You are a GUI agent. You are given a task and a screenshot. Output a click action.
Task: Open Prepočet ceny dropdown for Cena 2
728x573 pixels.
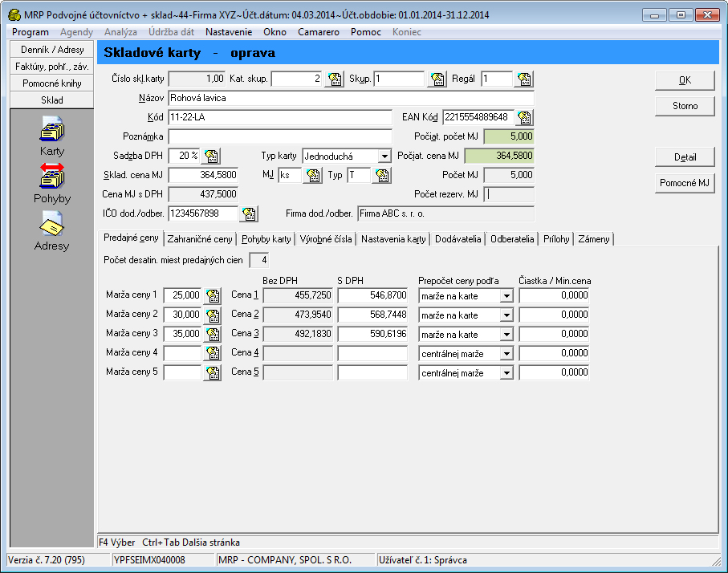point(506,315)
